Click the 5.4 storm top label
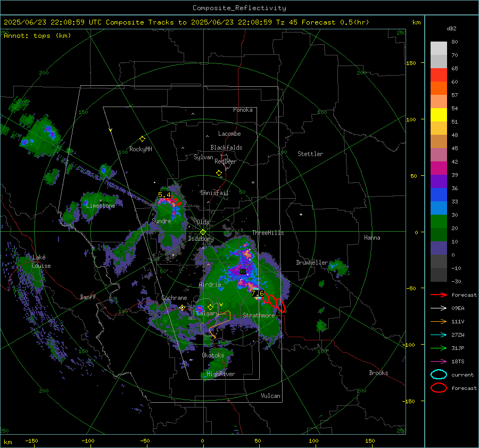Screen dimensions: 479x448 (164, 195)
